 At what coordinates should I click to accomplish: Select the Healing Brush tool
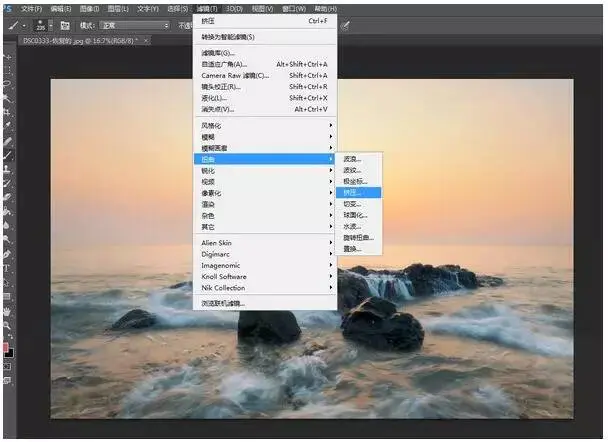coord(7,141)
